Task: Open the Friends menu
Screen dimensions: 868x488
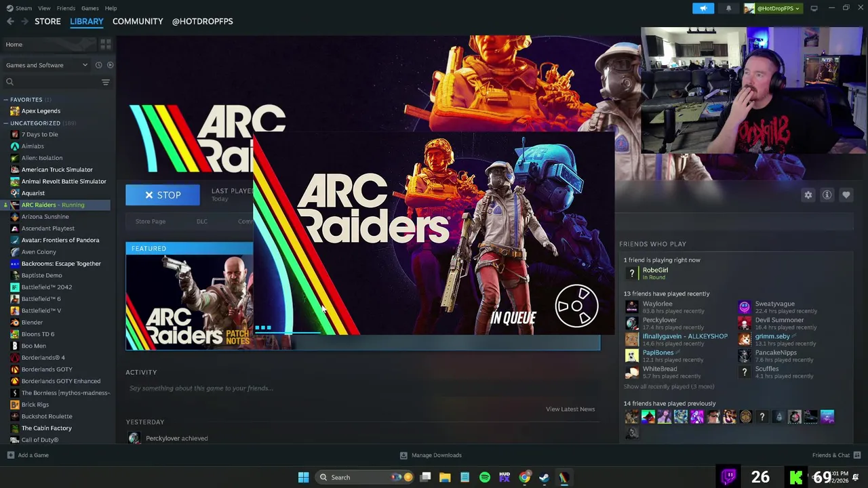Action: click(66, 8)
